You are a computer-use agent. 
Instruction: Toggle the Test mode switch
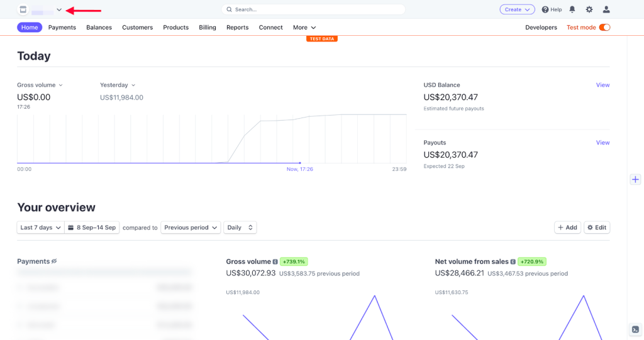click(604, 28)
